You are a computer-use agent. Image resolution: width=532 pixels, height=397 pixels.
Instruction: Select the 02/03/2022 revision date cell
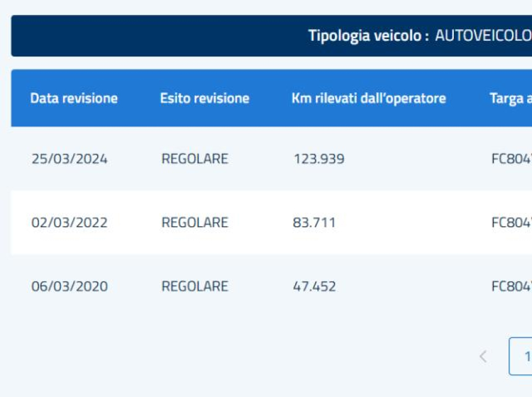click(x=69, y=223)
